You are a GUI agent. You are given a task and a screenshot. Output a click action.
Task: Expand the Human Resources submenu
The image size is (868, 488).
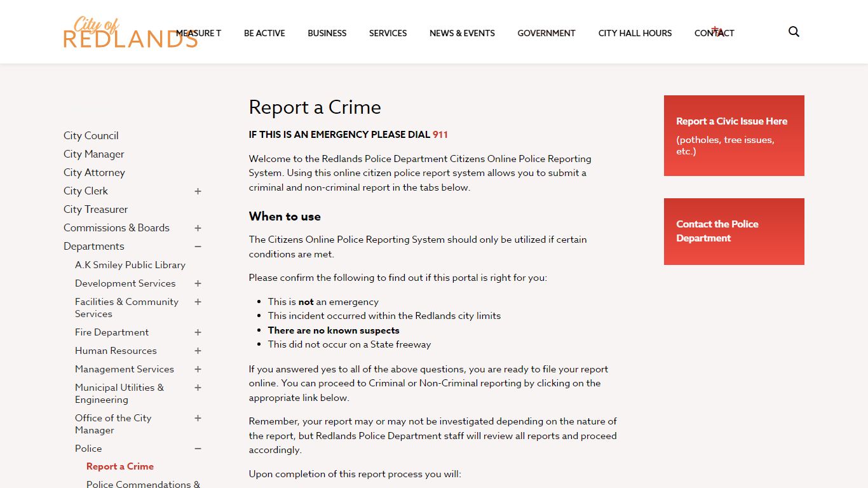click(198, 351)
